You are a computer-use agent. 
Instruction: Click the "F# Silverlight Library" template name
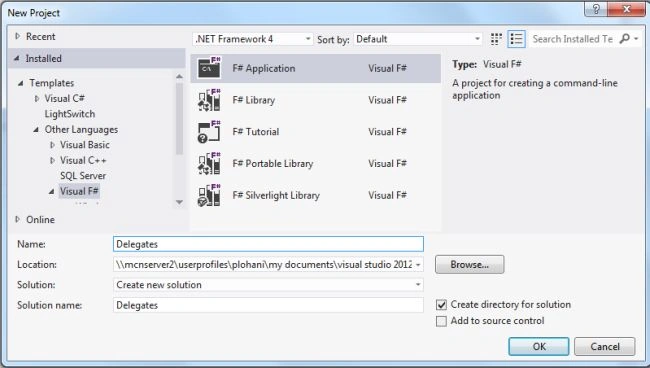pos(276,195)
